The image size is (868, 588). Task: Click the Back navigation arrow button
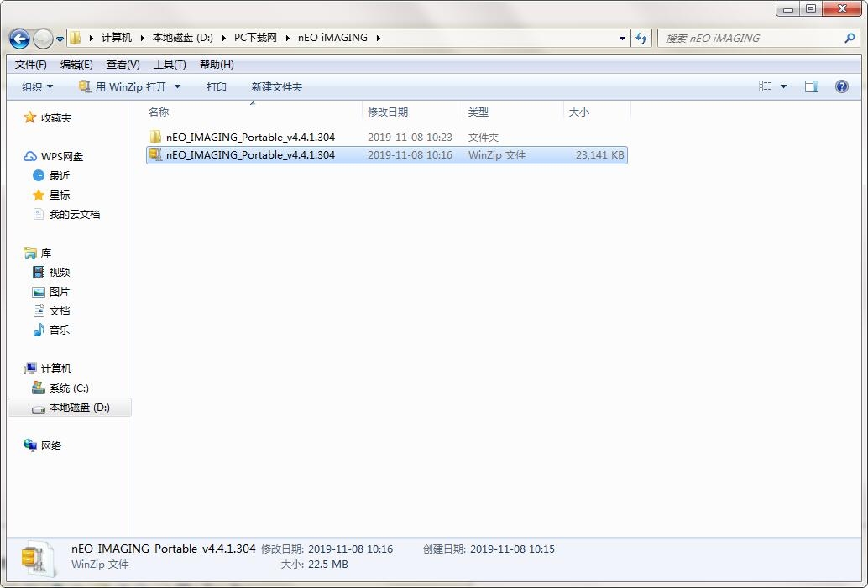[19, 39]
